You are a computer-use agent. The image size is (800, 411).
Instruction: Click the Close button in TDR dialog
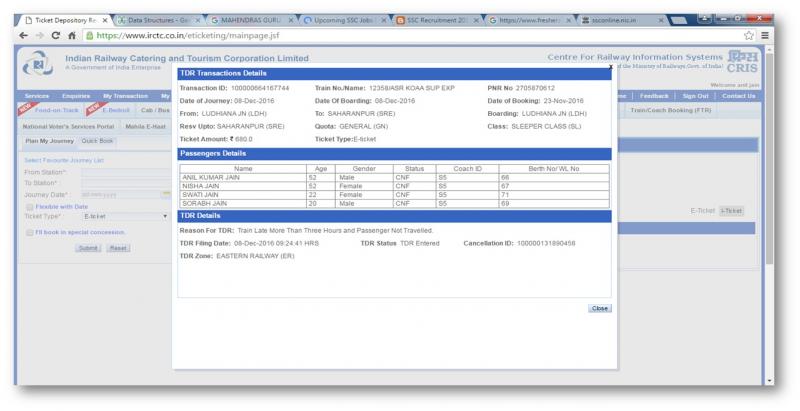599,309
